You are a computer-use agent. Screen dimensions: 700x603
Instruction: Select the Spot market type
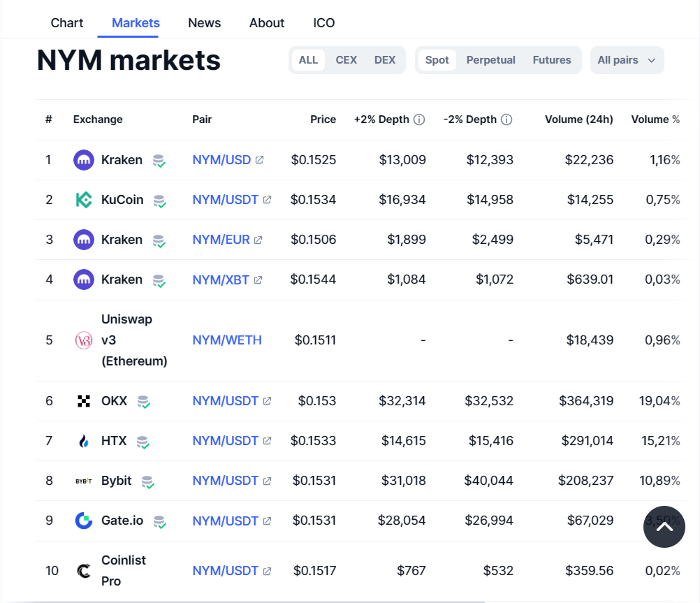click(437, 60)
